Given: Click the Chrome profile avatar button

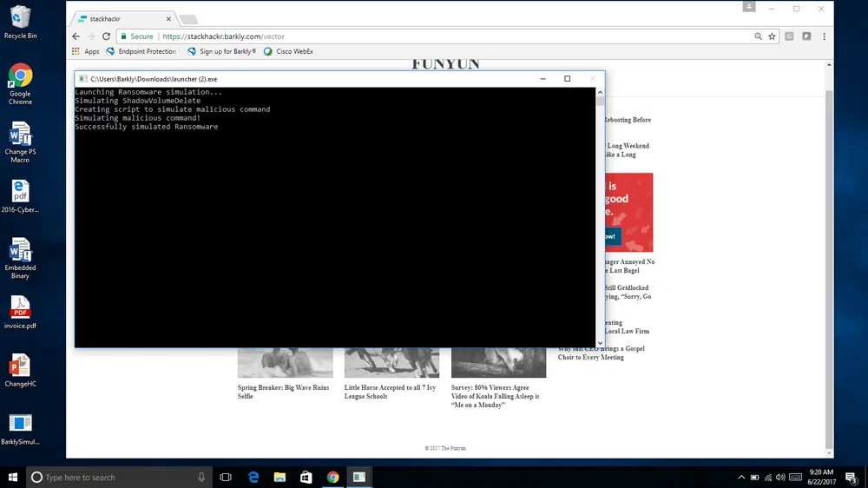Looking at the screenshot, I should click(x=749, y=7).
